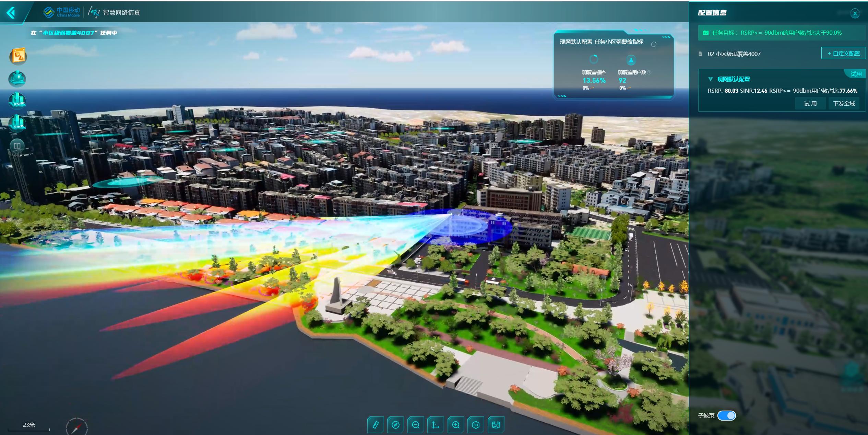Click the base station dome icon
This screenshot has width=868, height=435.
17,79
